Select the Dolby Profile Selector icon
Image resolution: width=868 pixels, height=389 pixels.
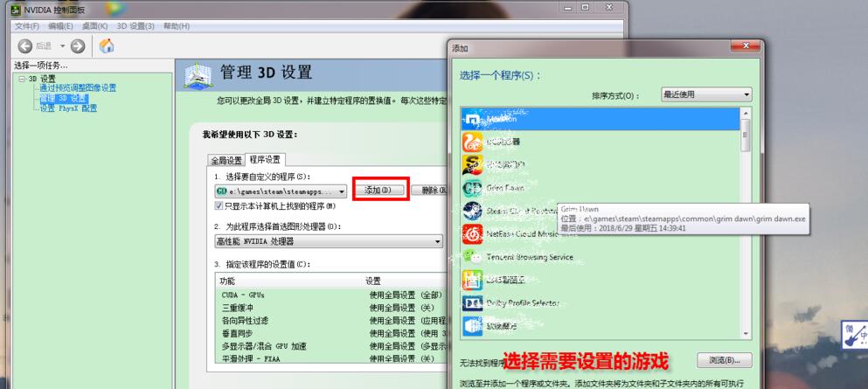click(x=472, y=302)
